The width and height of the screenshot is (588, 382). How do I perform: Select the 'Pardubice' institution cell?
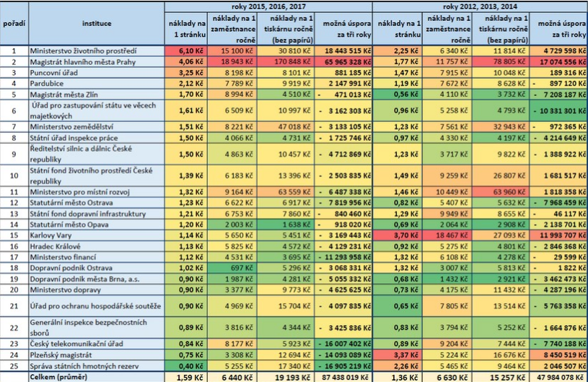(97, 83)
